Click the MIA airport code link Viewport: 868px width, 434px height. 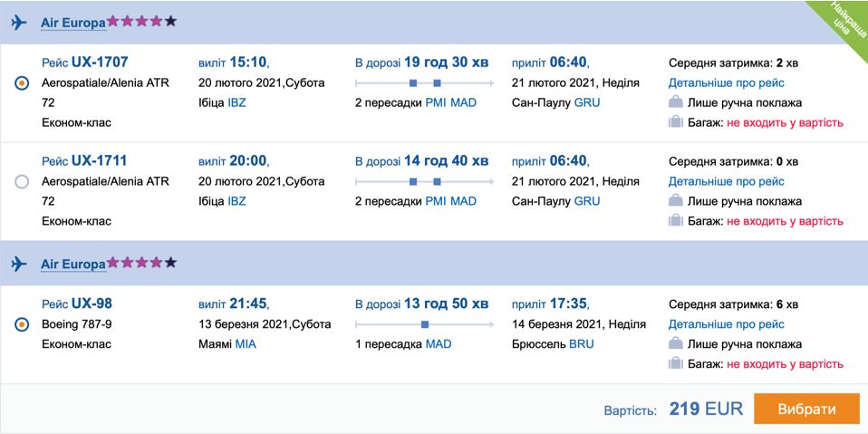point(246,344)
